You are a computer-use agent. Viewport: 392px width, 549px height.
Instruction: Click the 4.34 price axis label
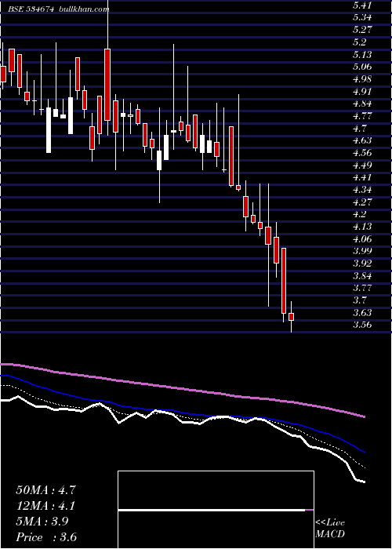click(x=362, y=190)
